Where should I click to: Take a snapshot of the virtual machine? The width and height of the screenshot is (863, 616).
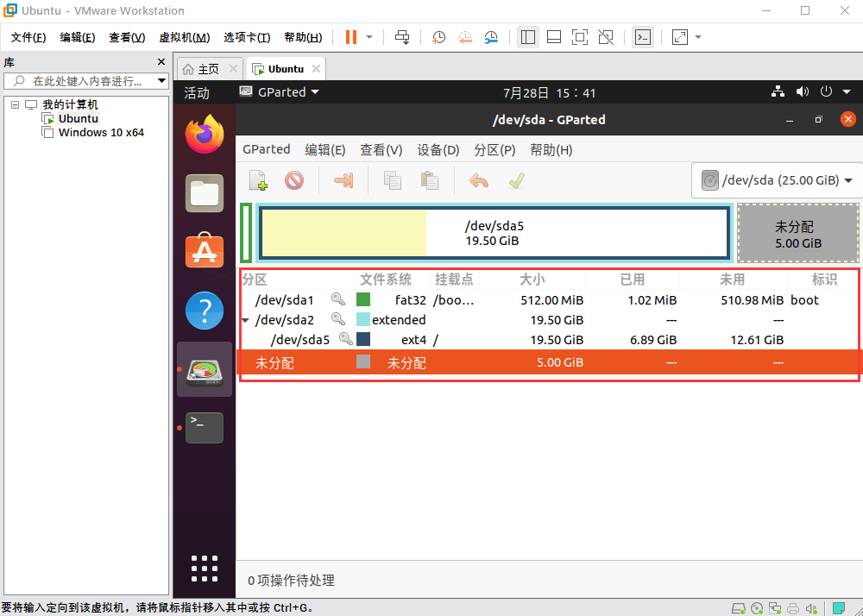pyautogui.click(x=438, y=37)
